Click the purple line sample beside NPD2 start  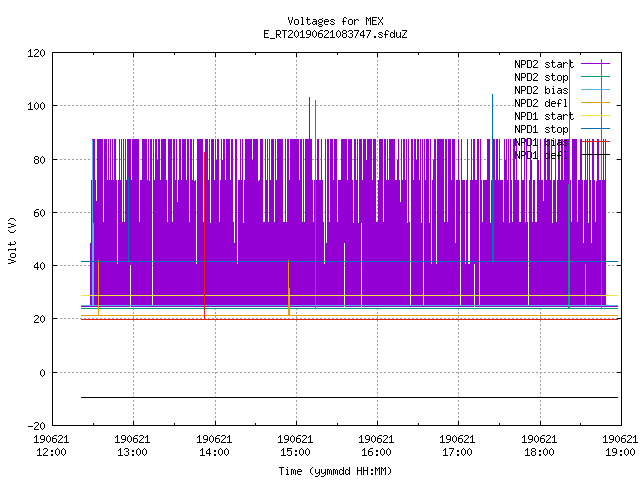coord(596,64)
